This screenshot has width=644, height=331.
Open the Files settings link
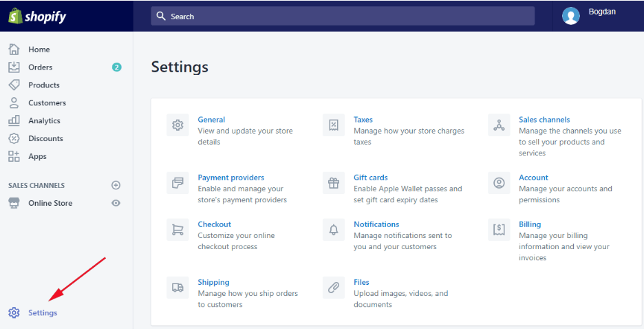pos(361,282)
